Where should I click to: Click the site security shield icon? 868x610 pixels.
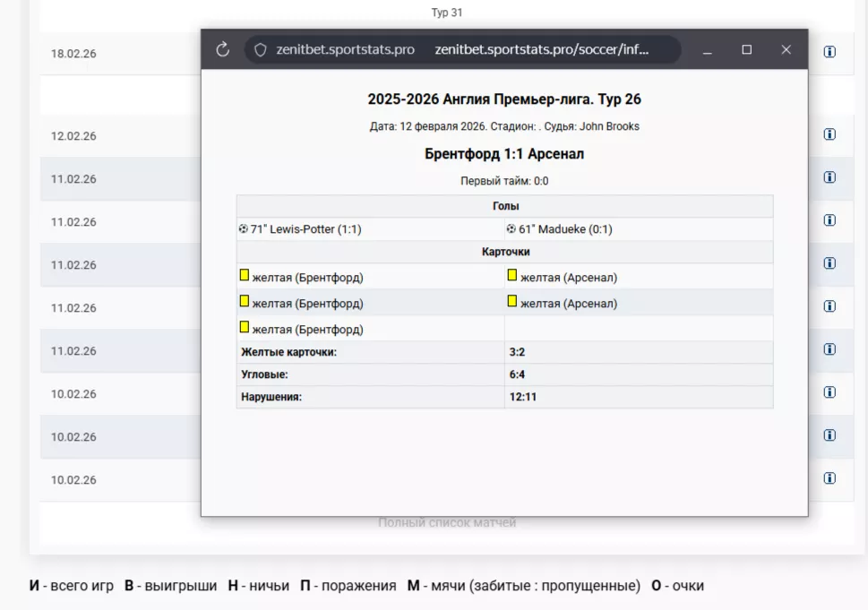pos(261,50)
